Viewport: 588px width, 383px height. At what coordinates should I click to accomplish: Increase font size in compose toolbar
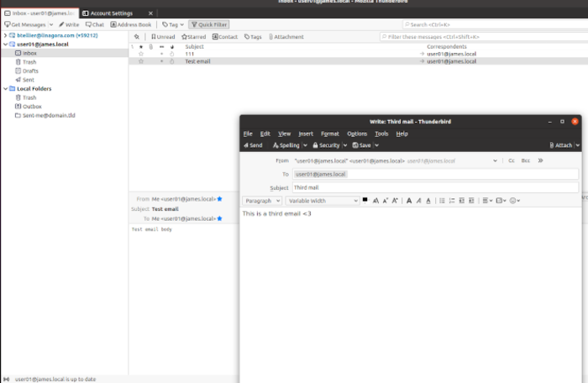click(395, 201)
